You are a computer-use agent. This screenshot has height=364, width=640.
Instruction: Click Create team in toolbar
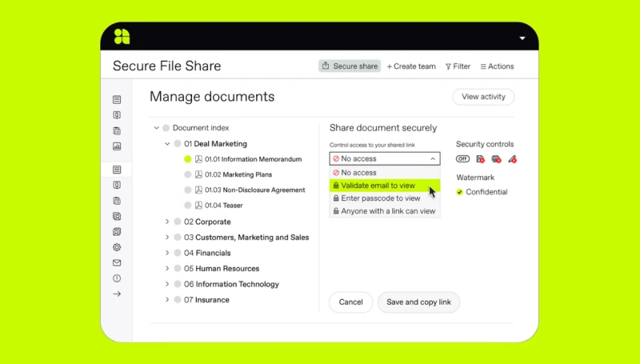(411, 66)
